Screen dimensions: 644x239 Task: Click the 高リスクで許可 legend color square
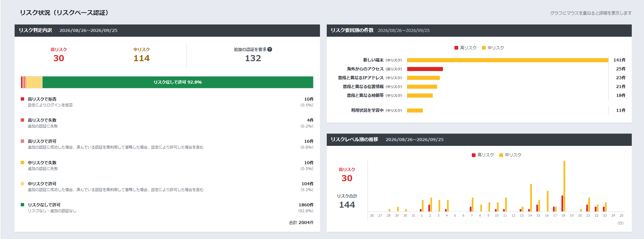click(22, 141)
